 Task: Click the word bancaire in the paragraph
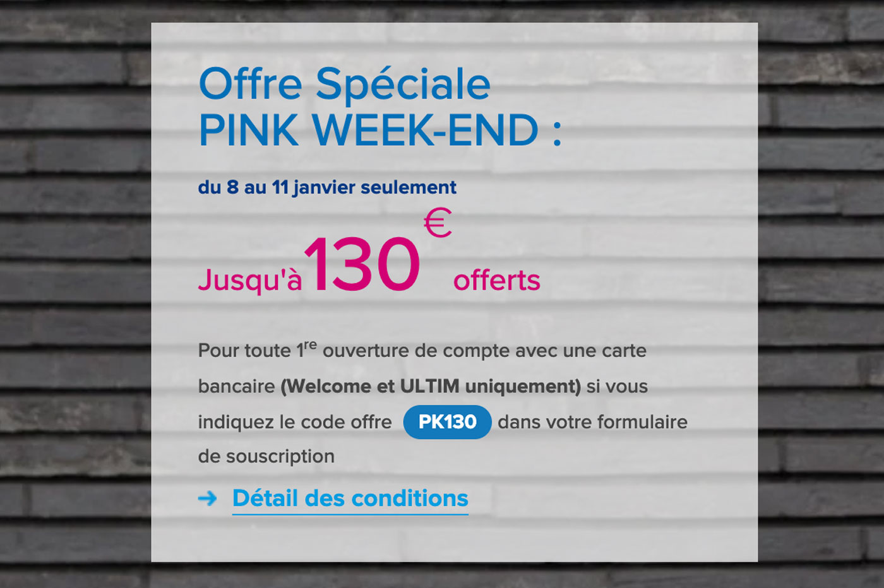coord(236,386)
